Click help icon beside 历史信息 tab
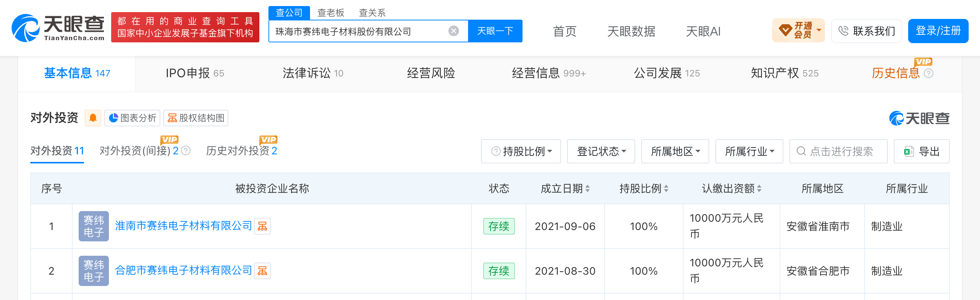980x300 pixels. pyautogui.click(x=928, y=73)
